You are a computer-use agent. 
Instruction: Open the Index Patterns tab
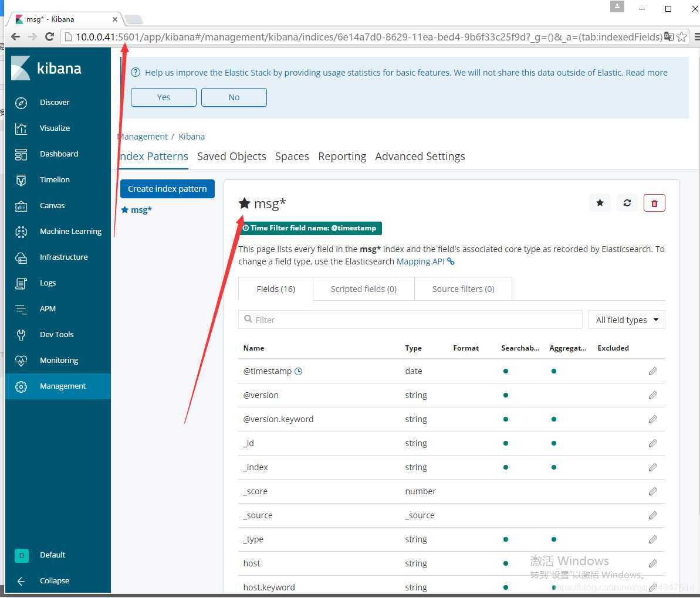pos(154,157)
